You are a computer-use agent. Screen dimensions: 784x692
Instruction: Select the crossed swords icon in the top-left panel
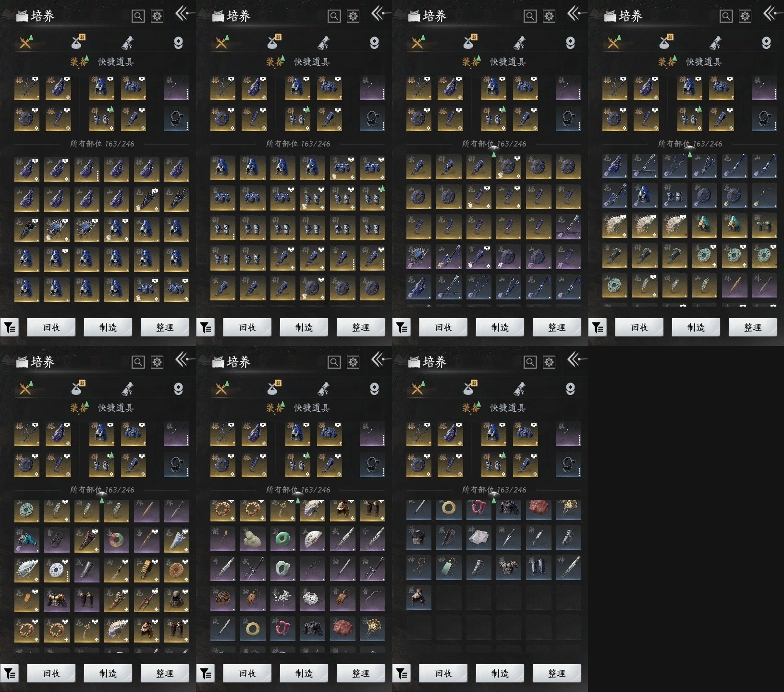(25, 43)
